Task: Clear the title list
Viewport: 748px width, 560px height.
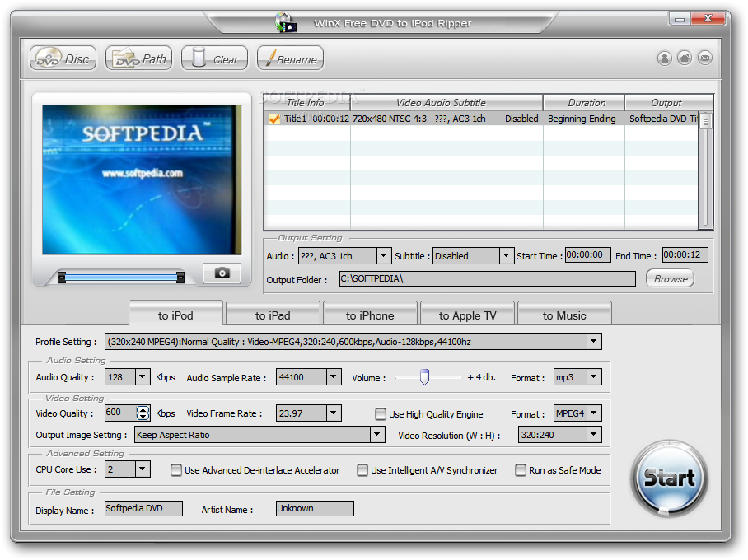Action: tap(215, 58)
